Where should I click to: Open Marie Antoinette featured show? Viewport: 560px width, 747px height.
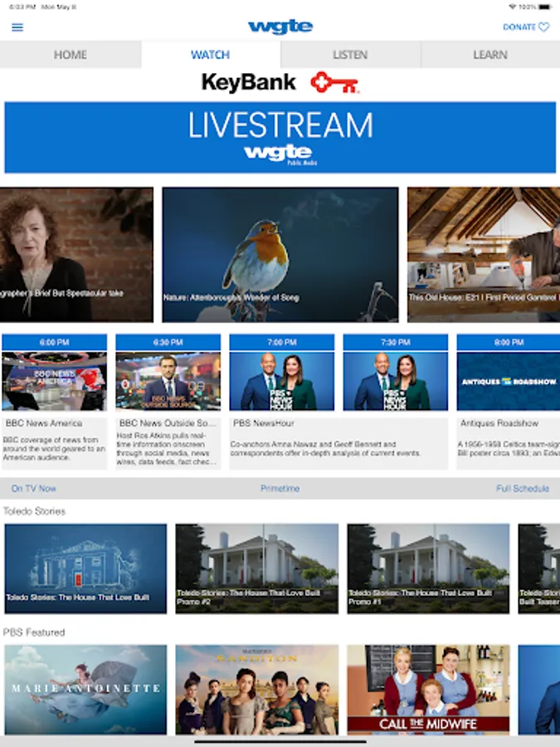(85, 690)
